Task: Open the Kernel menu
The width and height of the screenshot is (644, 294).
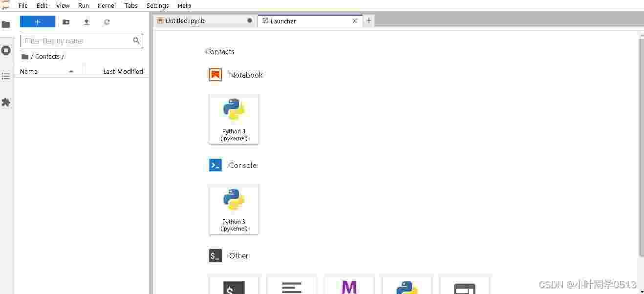Action: (x=107, y=5)
